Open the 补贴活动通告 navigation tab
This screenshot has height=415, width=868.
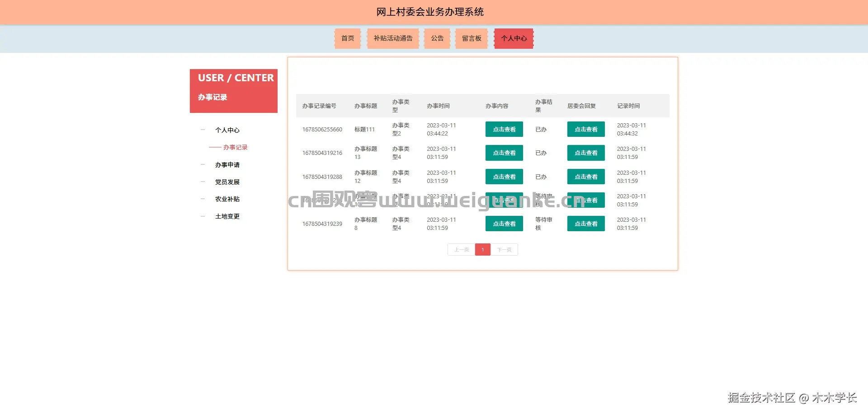point(393,38)
